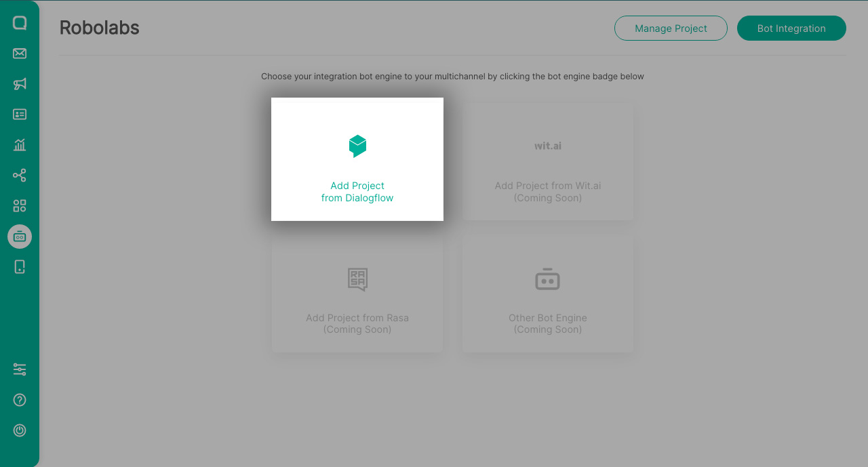Select the highlighted robot bot icon
The image size is (868, 467).
coord(19,236)
